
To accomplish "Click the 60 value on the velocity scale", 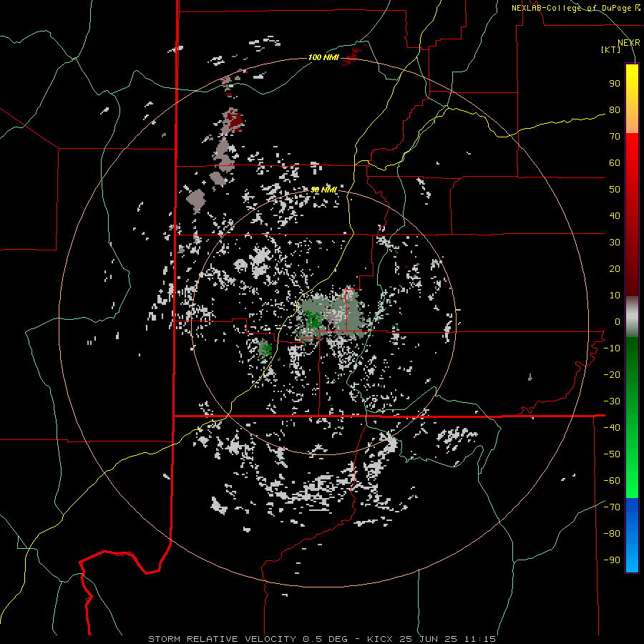I will (615, 162).
